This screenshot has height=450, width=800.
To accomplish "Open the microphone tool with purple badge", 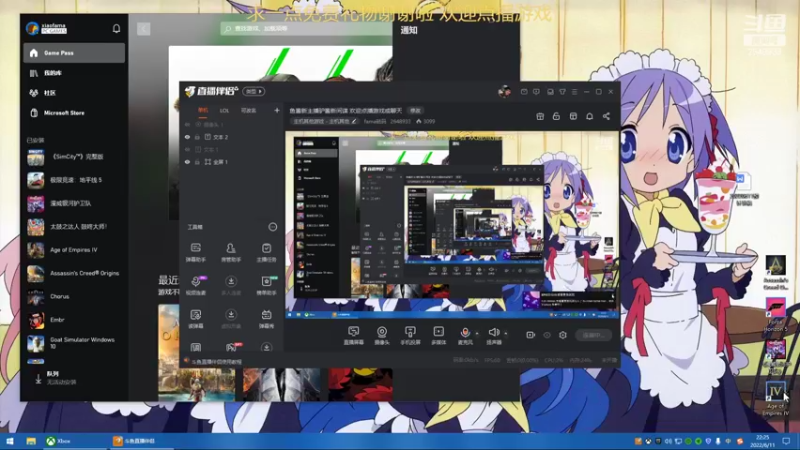I will (195, 285).
